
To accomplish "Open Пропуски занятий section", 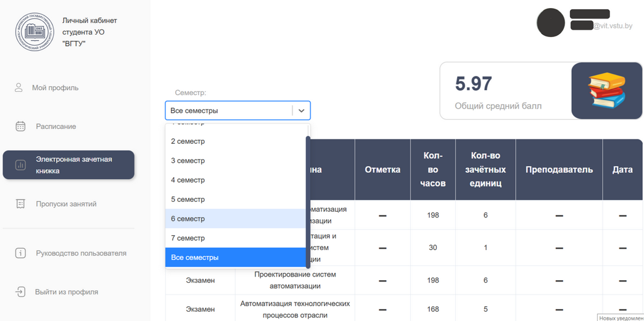I will tap(66, 204).
